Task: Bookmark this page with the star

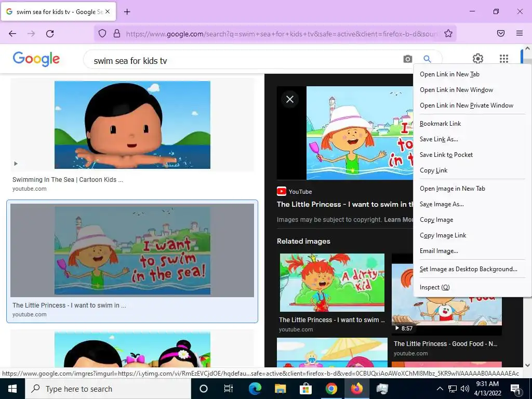Action: coord(448,33)
